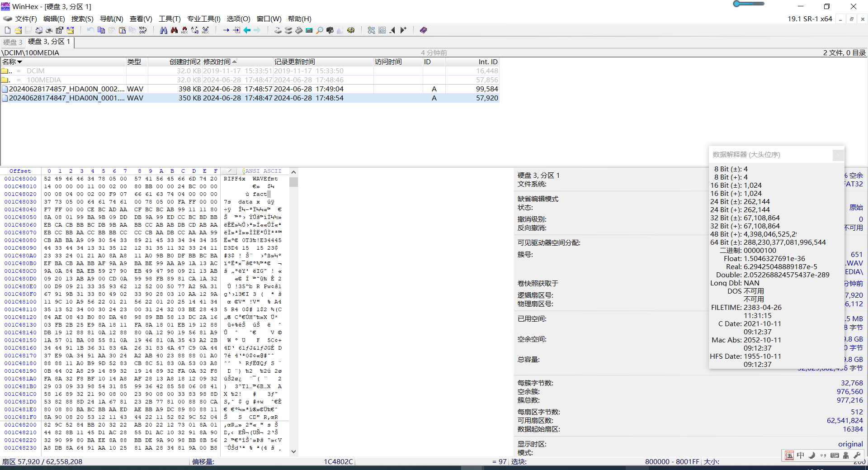Click the Back cyan arrow icon

click(247, 30)
